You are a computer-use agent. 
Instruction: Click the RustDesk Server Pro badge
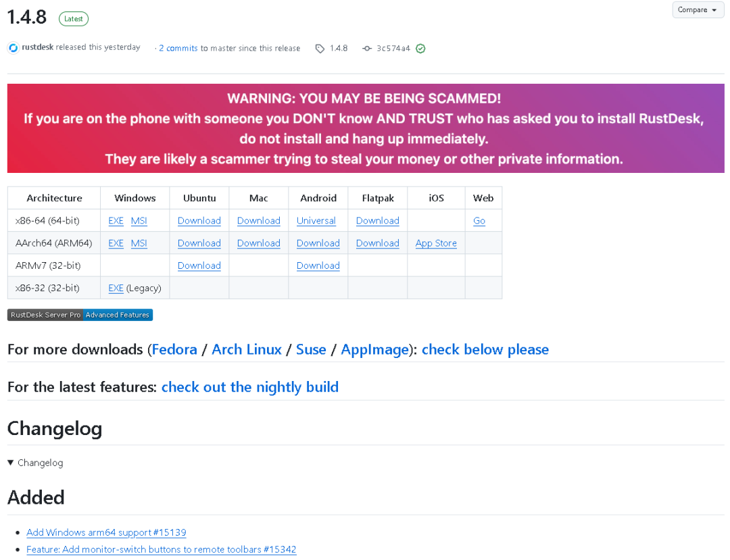click(80, 315)
